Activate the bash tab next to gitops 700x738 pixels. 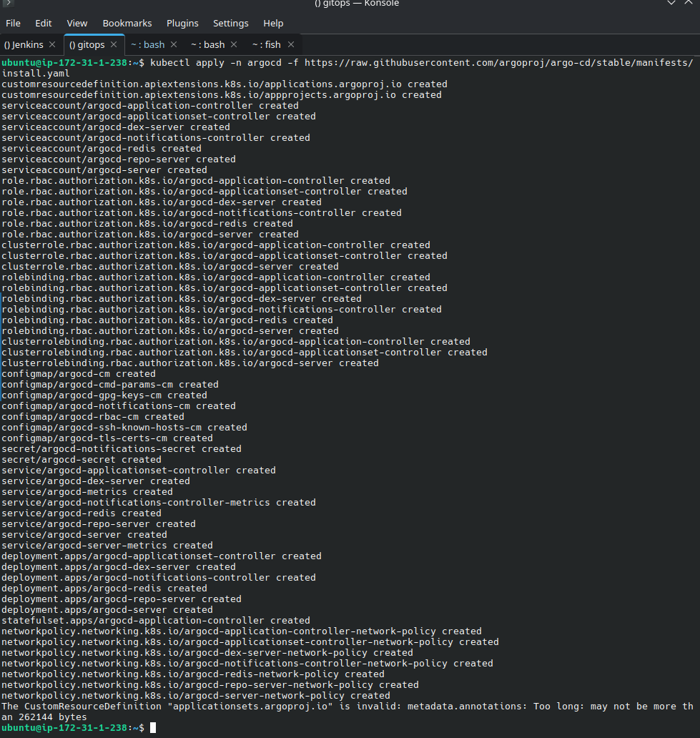[x=148, y=45]
